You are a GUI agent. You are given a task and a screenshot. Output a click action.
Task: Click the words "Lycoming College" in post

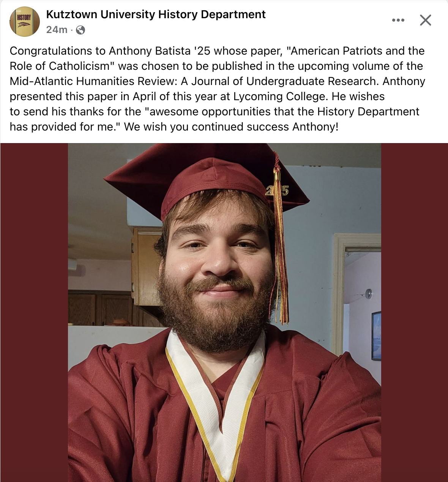pos(280,96)
